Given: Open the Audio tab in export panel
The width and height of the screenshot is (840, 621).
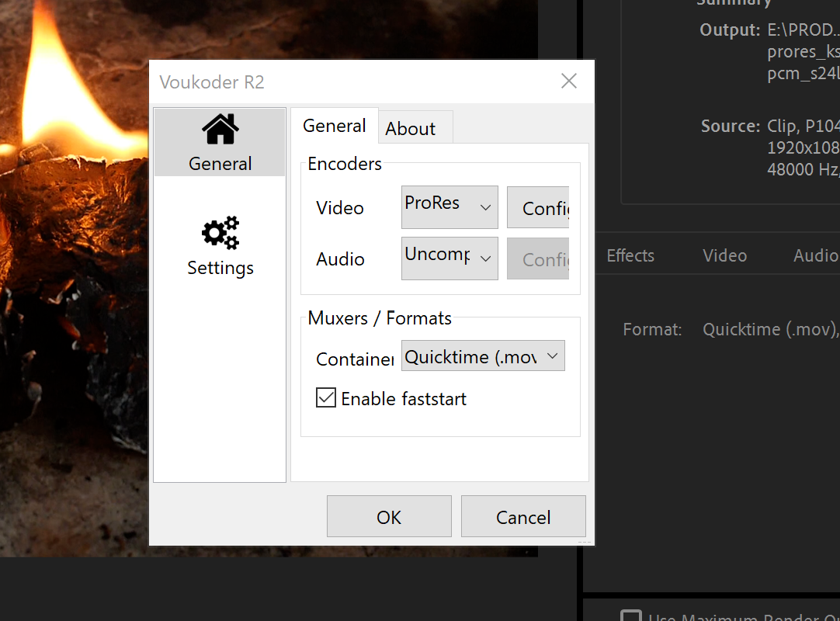Looking at the screenshot, I should pyautogui.click(x=815, y=255).
